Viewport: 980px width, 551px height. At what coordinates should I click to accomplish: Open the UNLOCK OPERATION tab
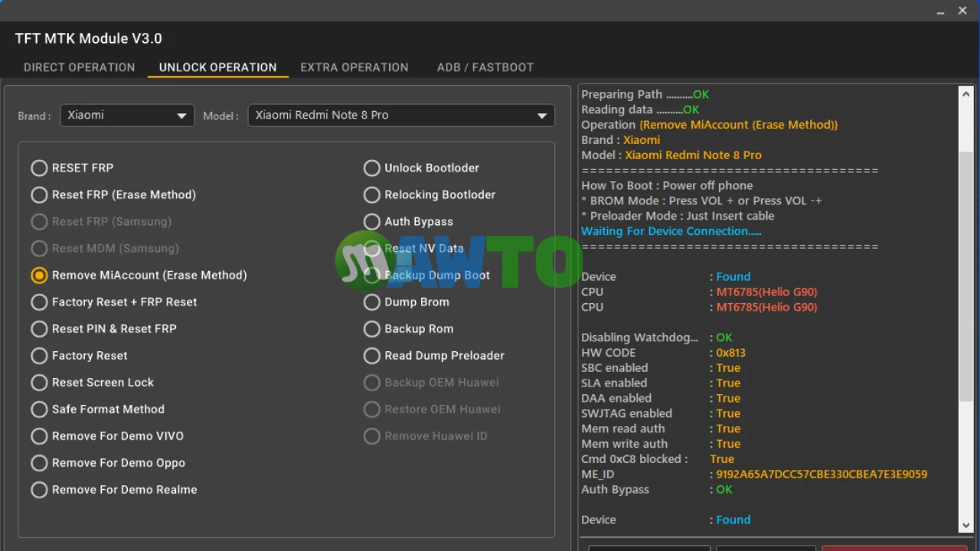pos(217,67)
